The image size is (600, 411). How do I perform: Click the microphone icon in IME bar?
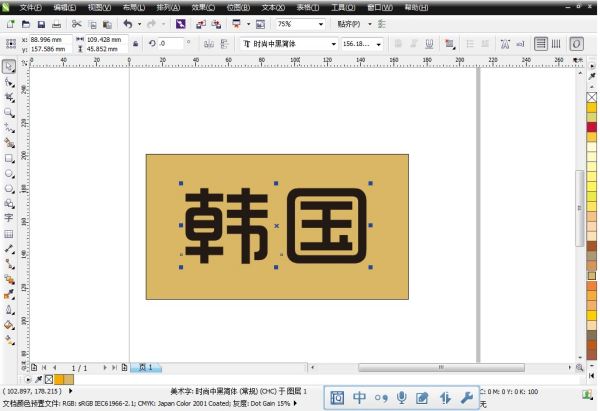point(402,398)
